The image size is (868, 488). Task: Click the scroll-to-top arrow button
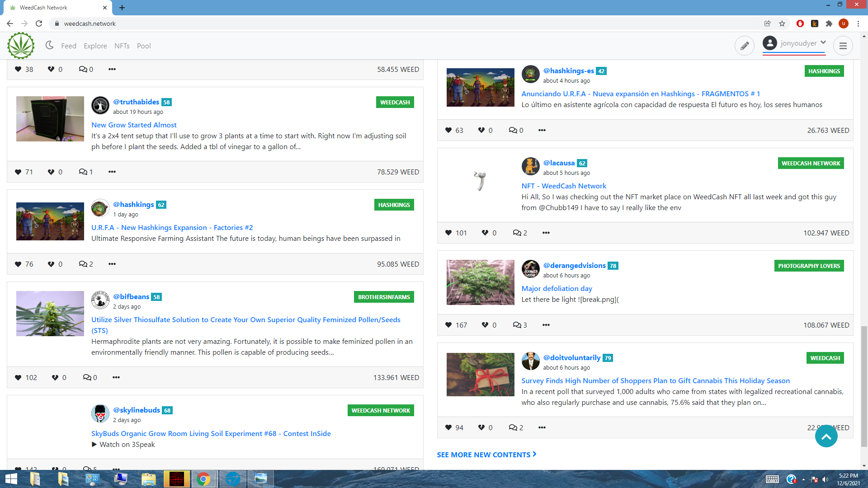pos(826,436)
